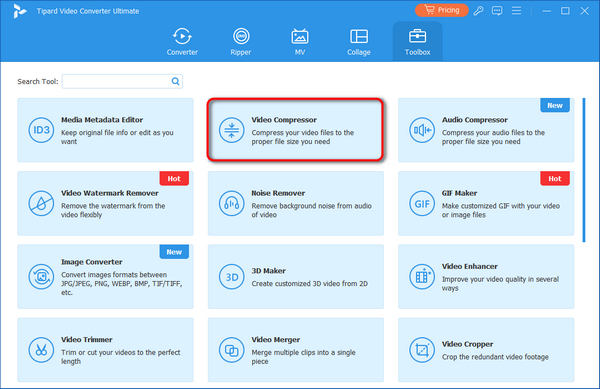
Task: Open the register key icon
Action: [478, 11]
